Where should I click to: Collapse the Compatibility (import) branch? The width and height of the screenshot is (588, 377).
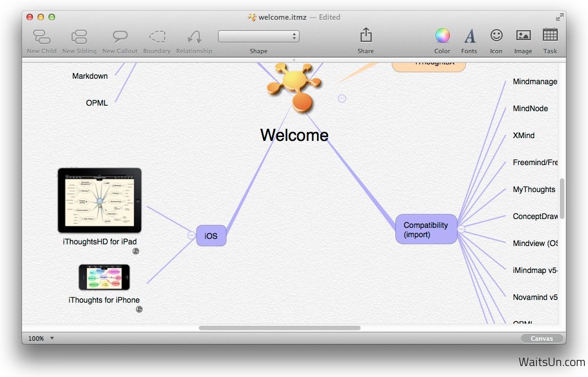click(x=461, y=229)
